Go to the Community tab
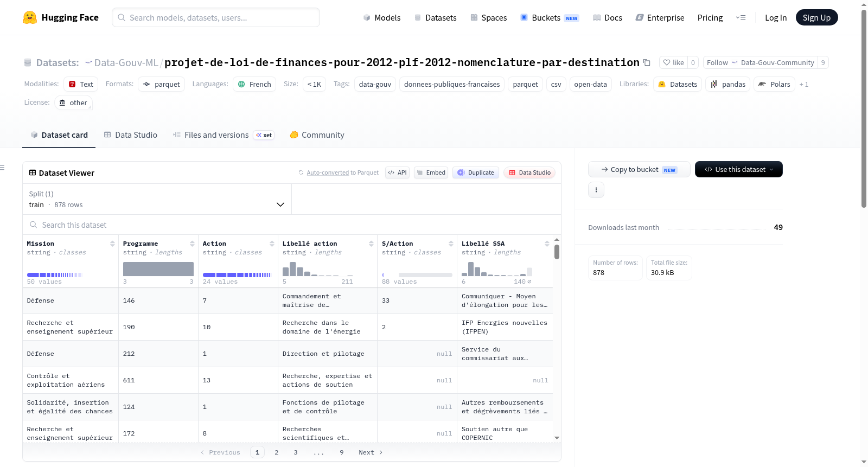868x467 pixels. tap(317, 135)
